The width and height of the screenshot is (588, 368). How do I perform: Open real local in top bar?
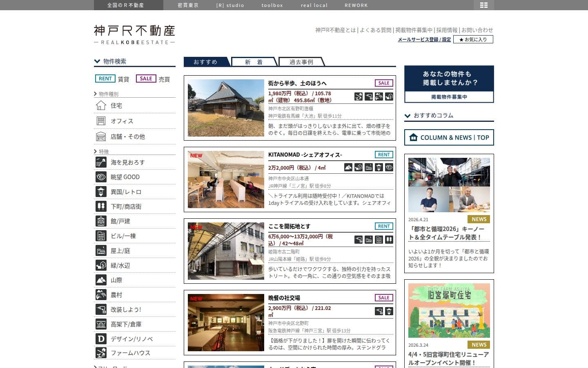click(314, 5)
